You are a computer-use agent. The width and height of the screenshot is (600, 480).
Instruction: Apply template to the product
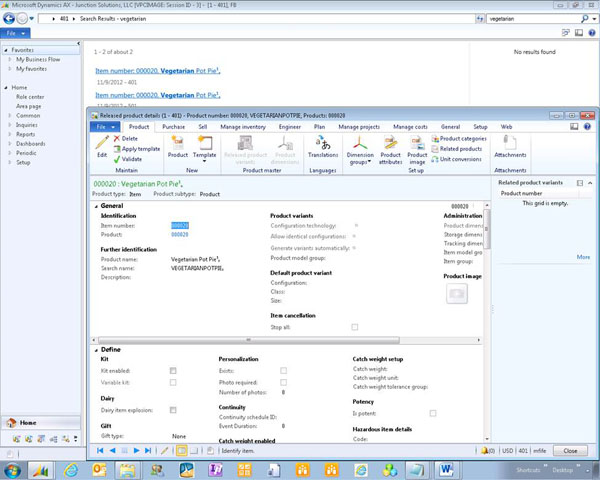coord(137,149)
